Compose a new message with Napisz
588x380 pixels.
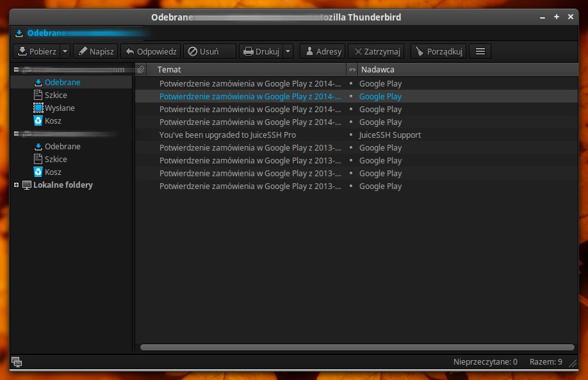[x=96, y=51]
